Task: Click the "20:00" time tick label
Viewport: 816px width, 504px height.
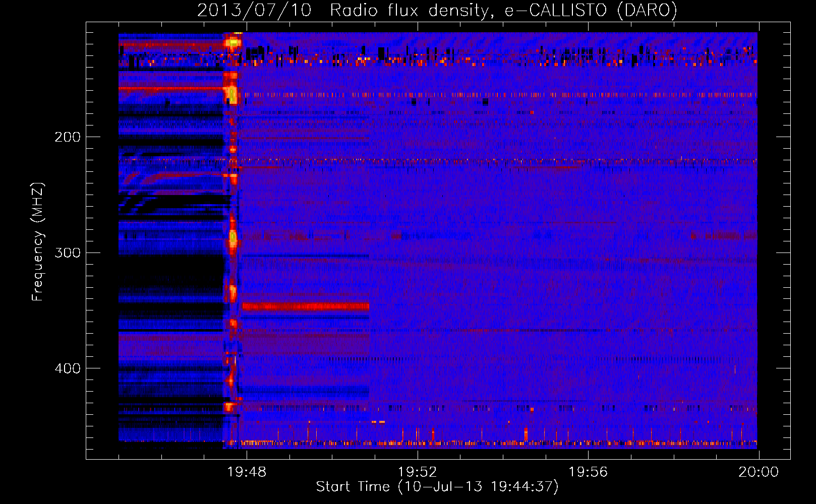Action: pyautogui.click(x=759, y=472)
